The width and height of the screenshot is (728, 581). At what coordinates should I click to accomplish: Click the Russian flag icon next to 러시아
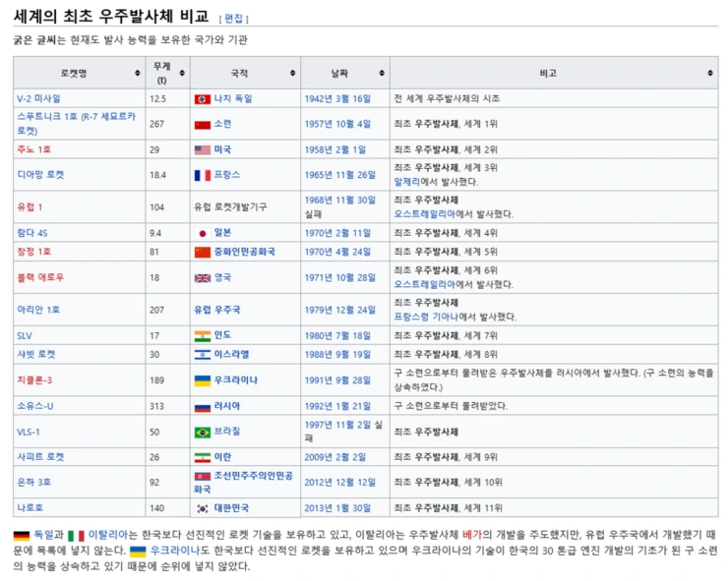pos(203,407)
